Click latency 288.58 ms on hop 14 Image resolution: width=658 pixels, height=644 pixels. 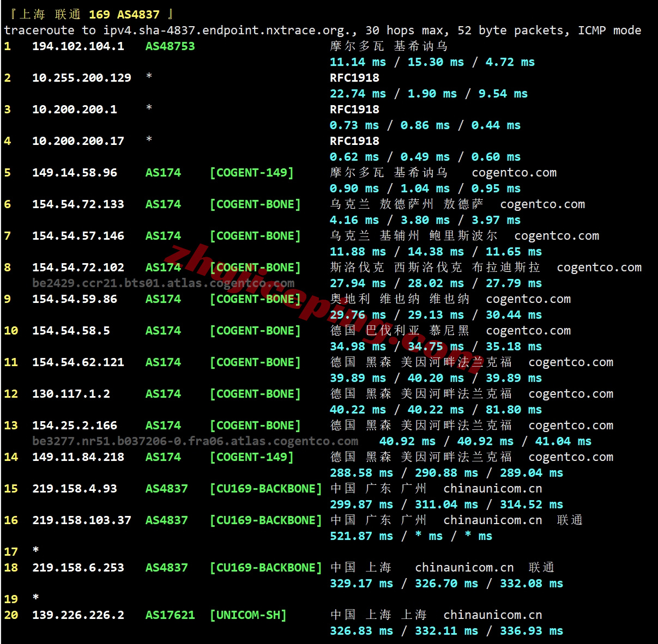coord(361,473)
